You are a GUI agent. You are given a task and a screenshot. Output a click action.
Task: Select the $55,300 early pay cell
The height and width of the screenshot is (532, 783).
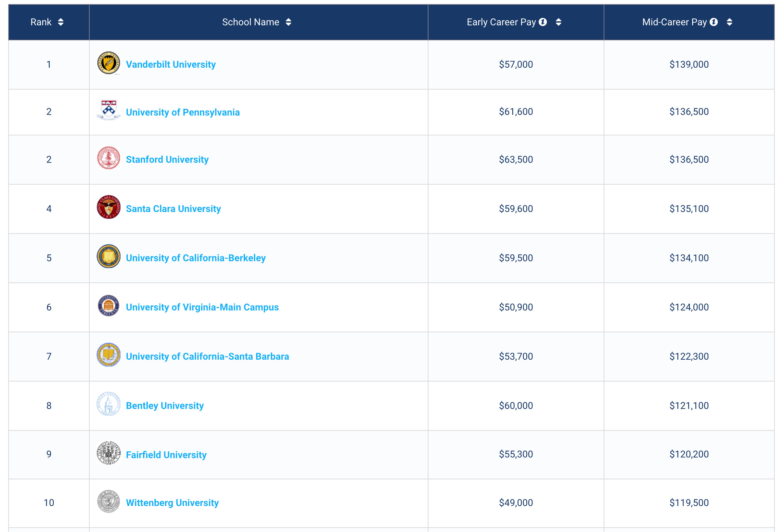pos(516,455)
